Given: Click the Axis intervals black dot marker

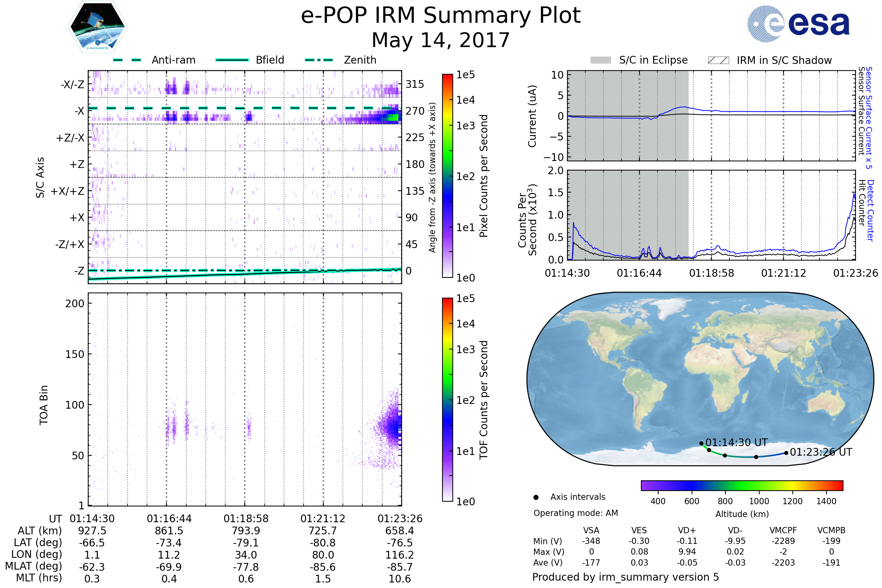Looking at the screenshot, I should click(536, 497).
